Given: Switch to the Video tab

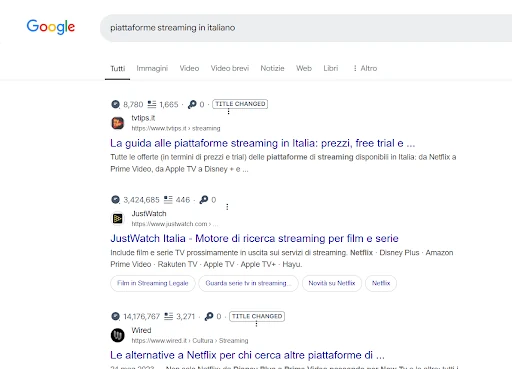Looking at the screenshot, I should (x=189, y=68).
